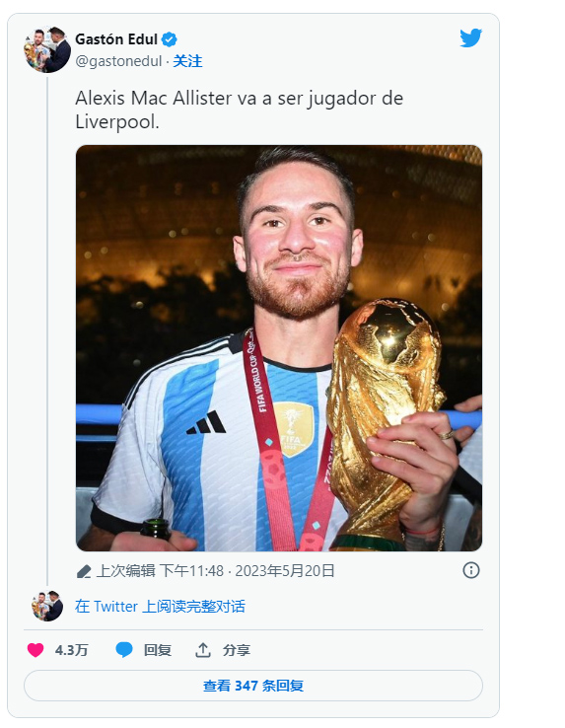Click the blue verified badge icon
This screenshot has height=728, width=565.
coord(169,39)
